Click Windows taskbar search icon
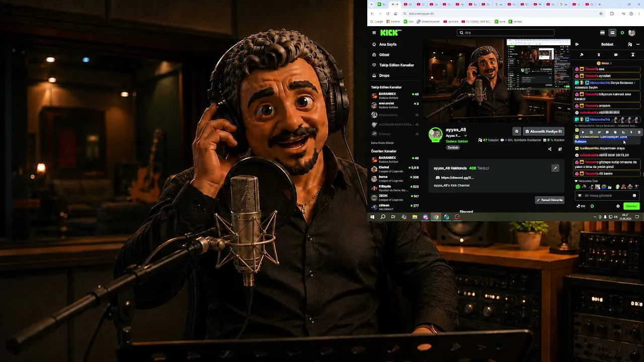The image size is (644, 362). 383,217
